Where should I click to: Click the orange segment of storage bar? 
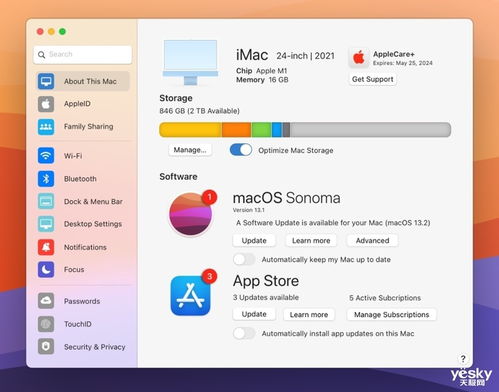237,130
